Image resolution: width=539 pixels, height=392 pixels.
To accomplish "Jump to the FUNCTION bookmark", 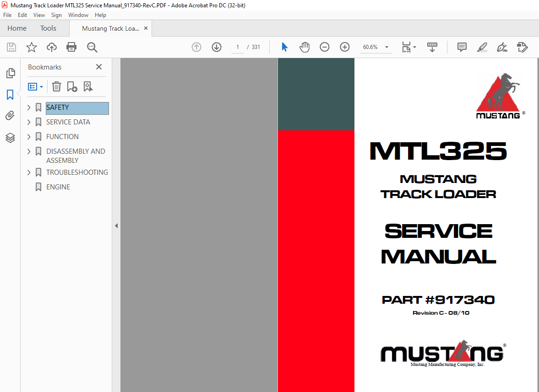I will 62,137.
